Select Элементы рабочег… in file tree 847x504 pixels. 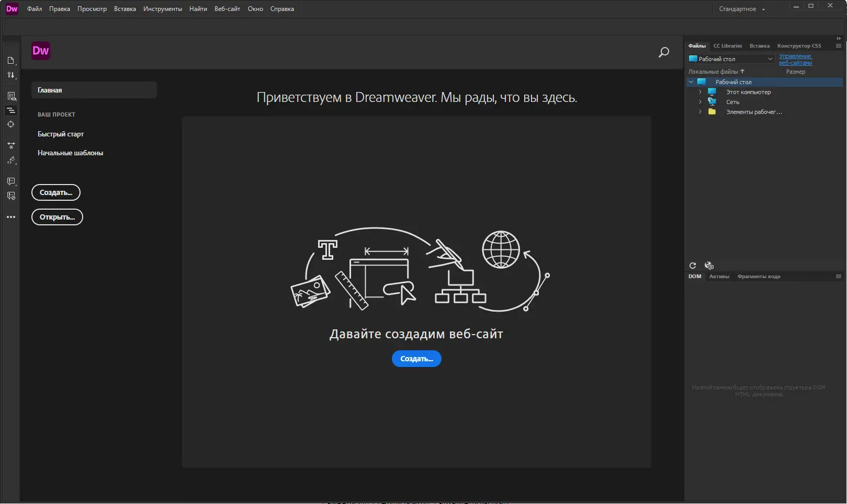point(754,112)
